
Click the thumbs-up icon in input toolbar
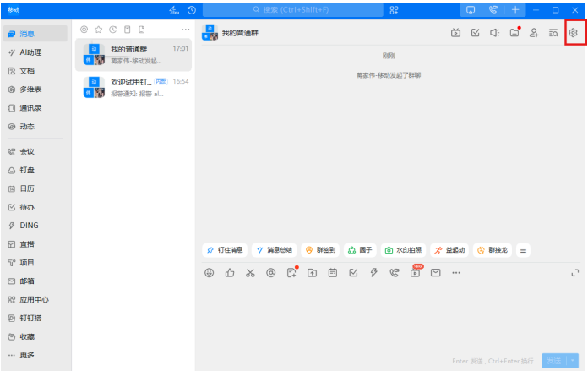point(230,273)
